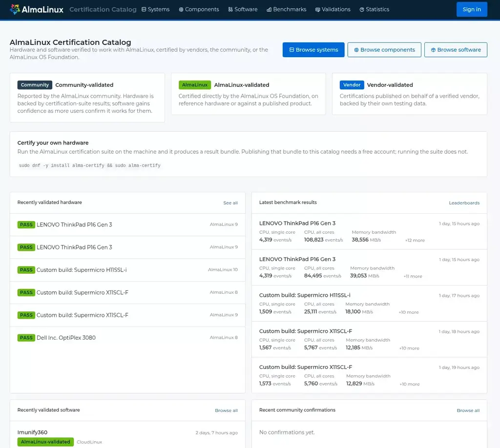Click the Components nav icon

coord(181,10)
